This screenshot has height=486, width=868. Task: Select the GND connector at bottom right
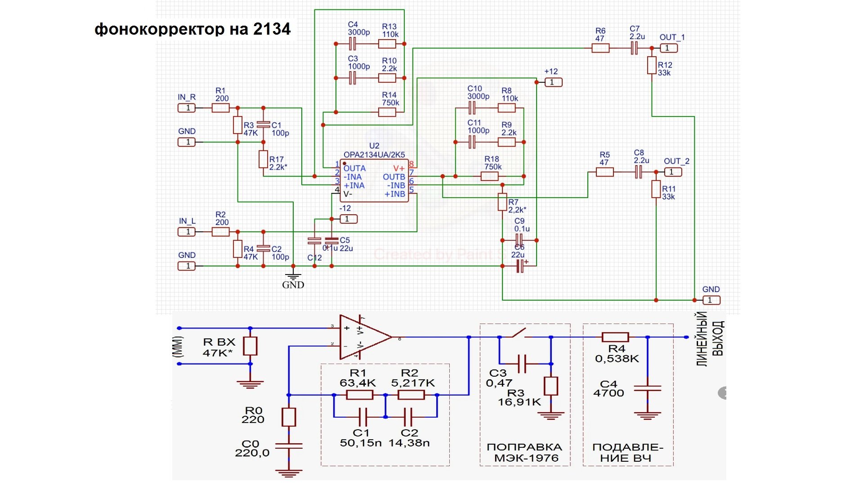[x=711, y=300]
